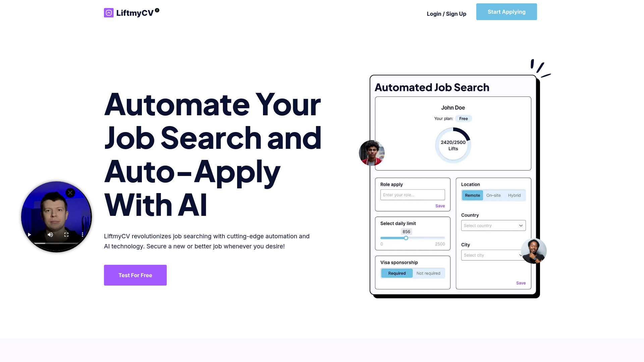Toggle the On-site location option
This screenshot has height=362, width=644.
pyautogui.click(x=493, y=195)
